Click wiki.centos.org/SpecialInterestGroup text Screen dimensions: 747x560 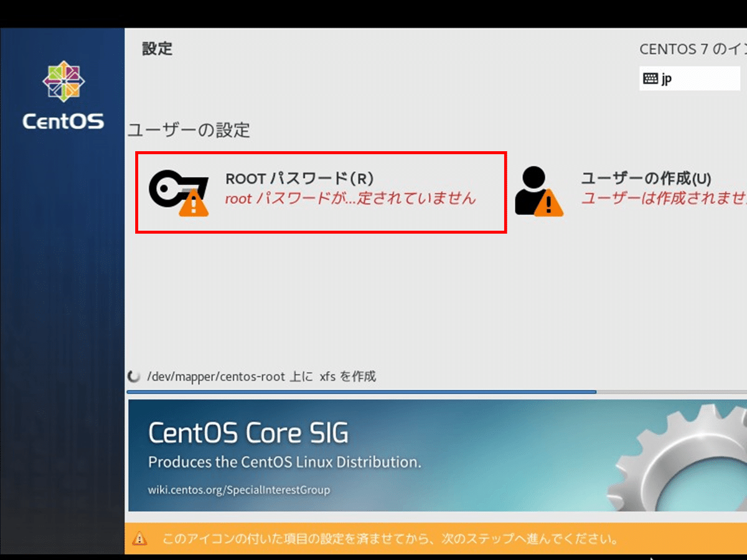(239, 489)
